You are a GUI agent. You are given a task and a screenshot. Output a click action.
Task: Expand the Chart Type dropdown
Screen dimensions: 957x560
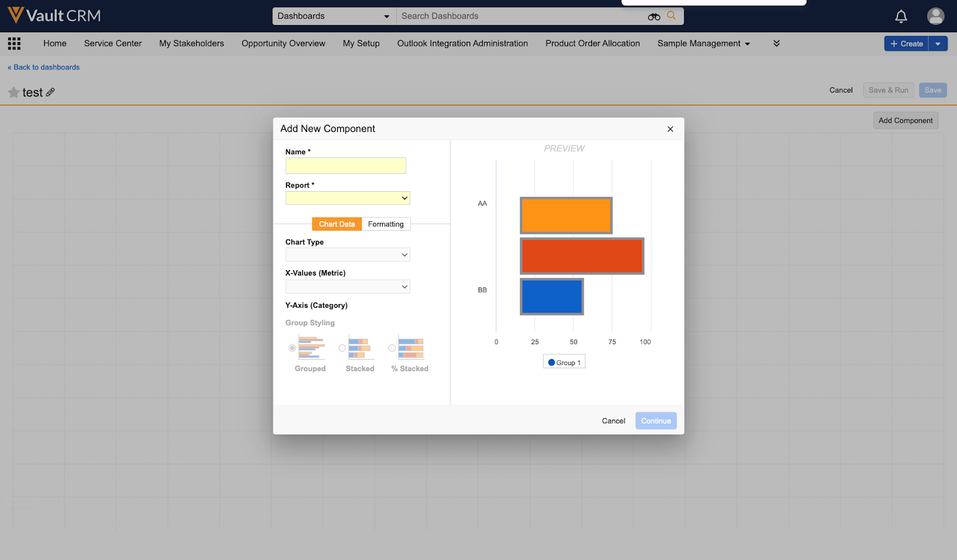tap(348, 255)
